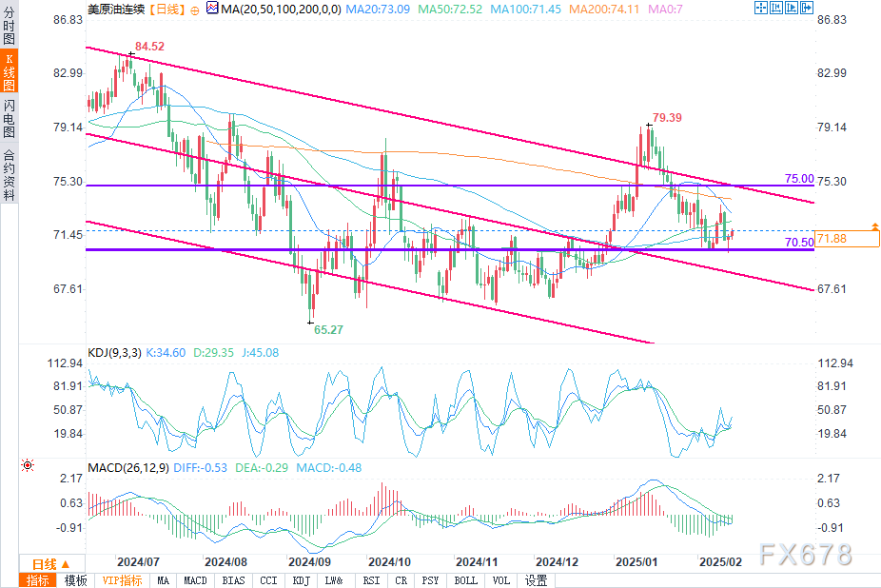Toggle the KDJ indicator in bottom bar
This screenshot has height=588, width=881.
(x=301, y=580)
